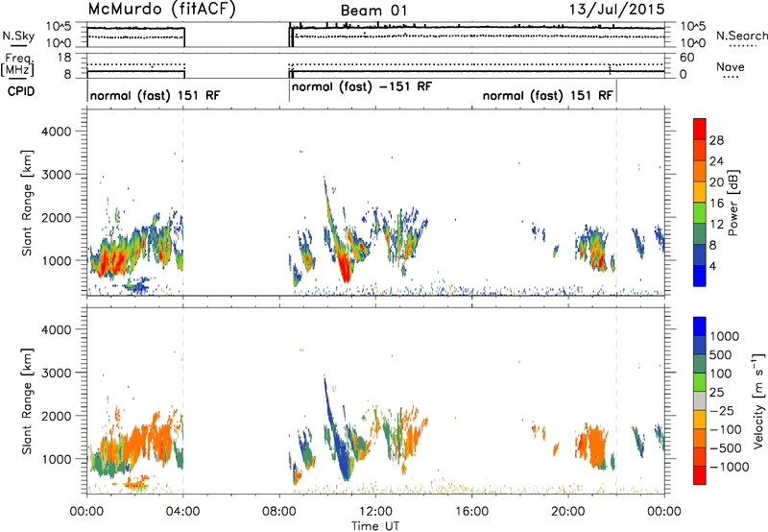Click the power panel Slant Range [km] label

tap(27, 203)
